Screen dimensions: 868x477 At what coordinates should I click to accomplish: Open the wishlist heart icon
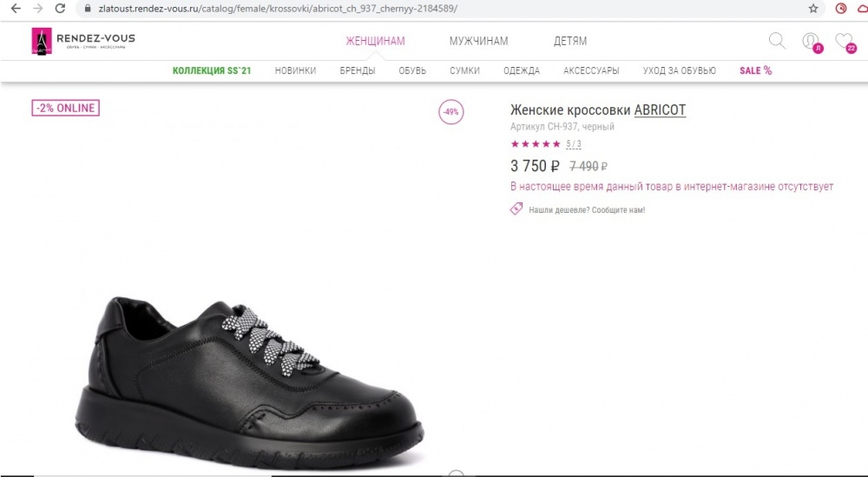click(x=842, y=41)
